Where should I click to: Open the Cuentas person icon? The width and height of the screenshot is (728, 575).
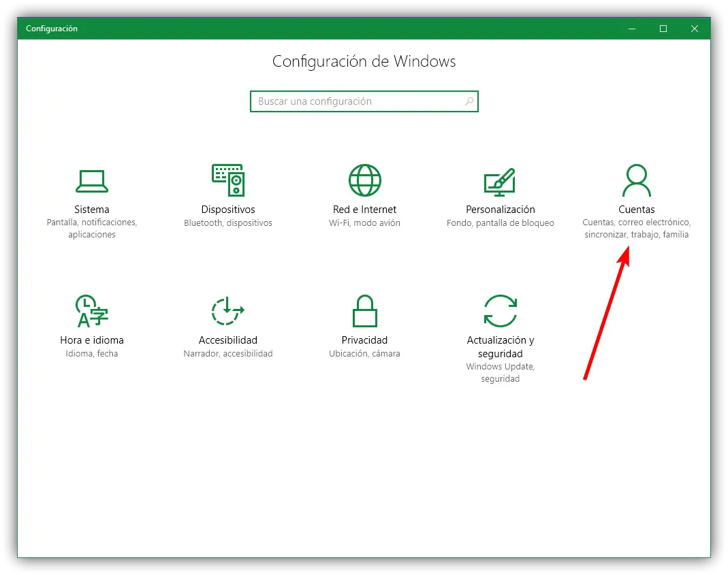[x=637, y=180]
